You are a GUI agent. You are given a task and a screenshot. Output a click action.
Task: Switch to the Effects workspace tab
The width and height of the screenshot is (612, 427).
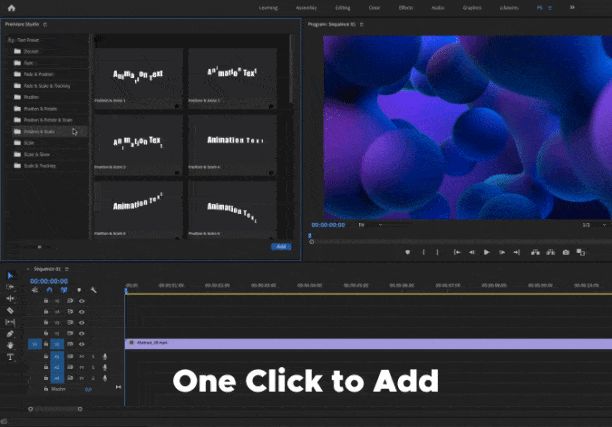click(x=405, y=7)
